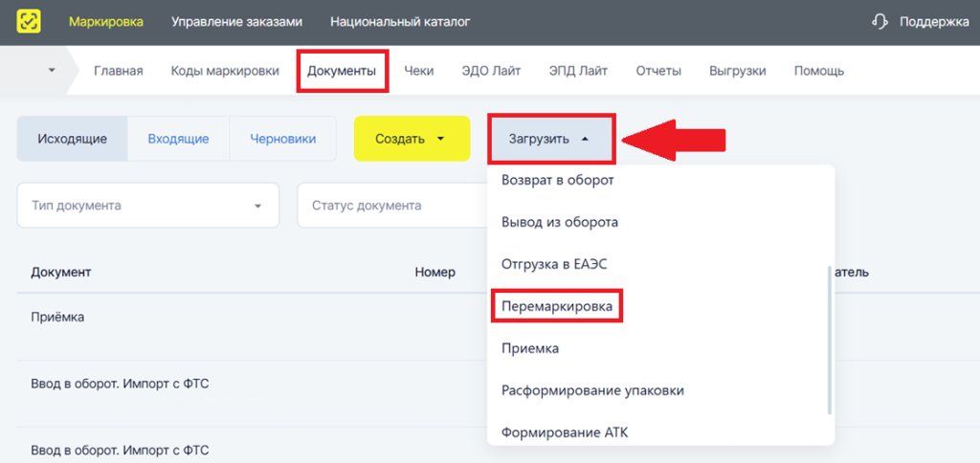Select the Документы tab
The width and height of the screenshot is (980, 463).
342,71
